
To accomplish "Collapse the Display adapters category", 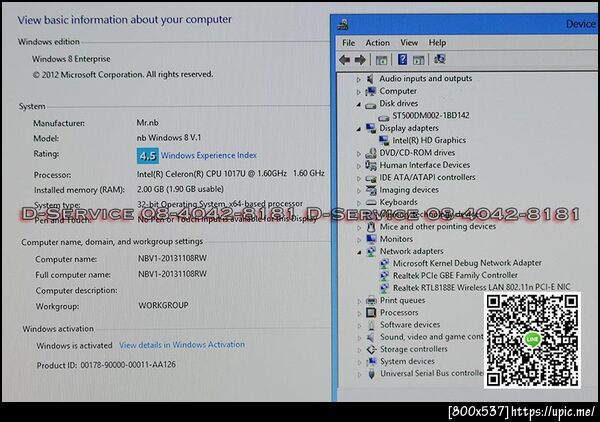I will coord(359,129).
